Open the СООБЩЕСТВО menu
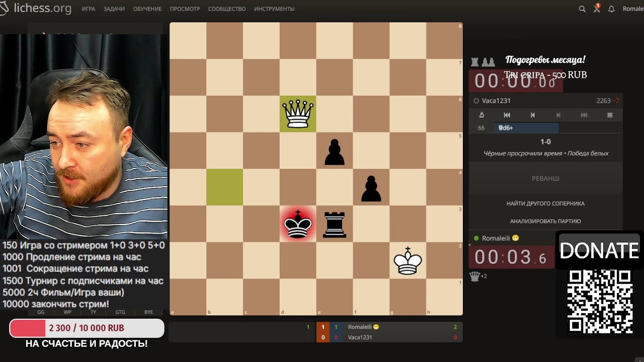 coord(227,9)
